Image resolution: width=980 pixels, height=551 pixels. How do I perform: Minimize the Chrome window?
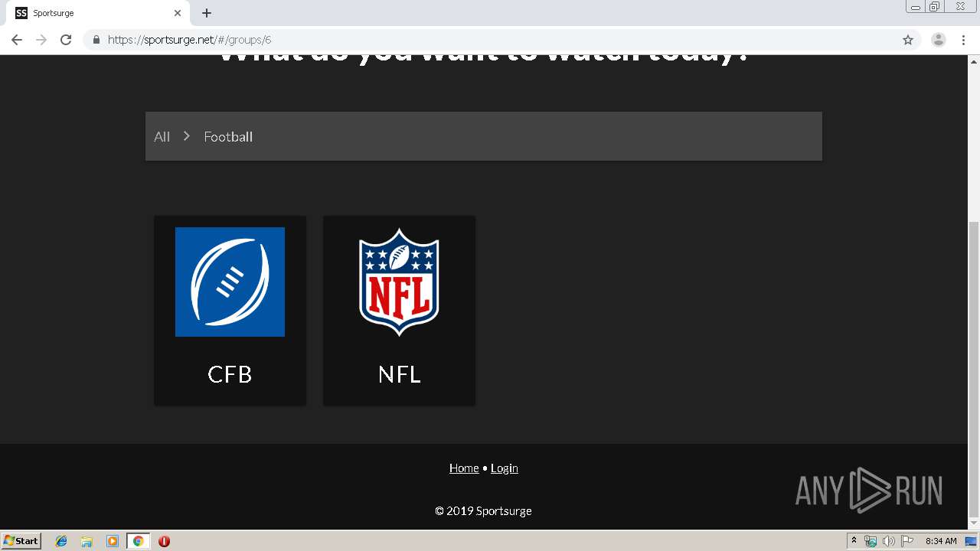coord(916,7)
